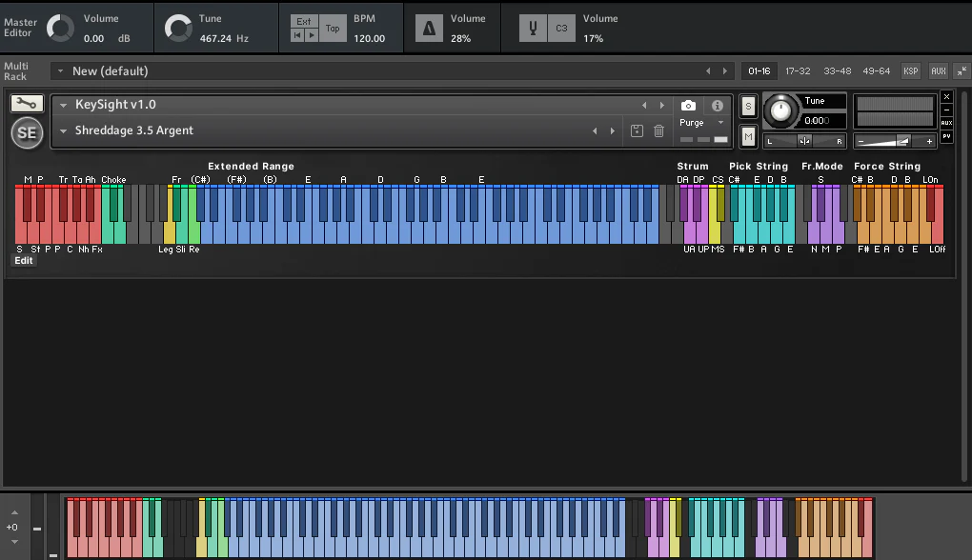The width and height of the screenshot is (972, 560).
Task: Click the metronome volume value 28%
Action: (460, 38)
